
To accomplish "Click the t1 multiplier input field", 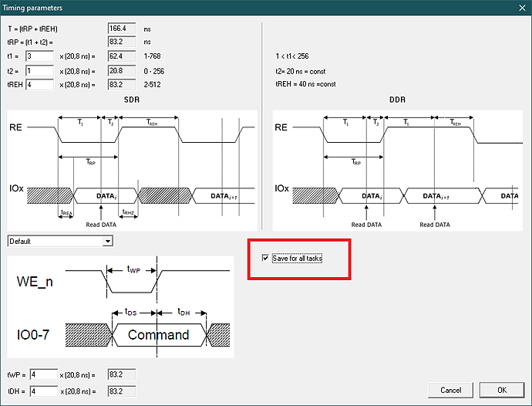I will tap(39, 56).
